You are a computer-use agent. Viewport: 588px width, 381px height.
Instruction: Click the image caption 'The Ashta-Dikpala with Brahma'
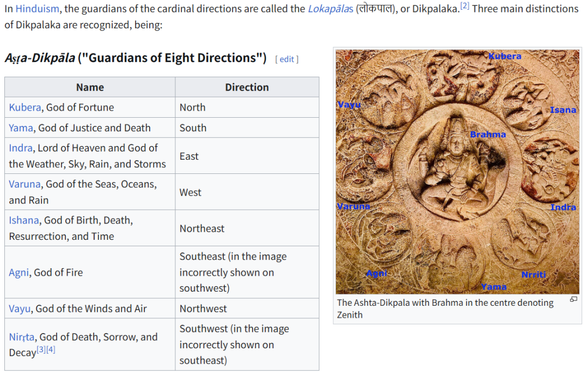click(445, 309)
